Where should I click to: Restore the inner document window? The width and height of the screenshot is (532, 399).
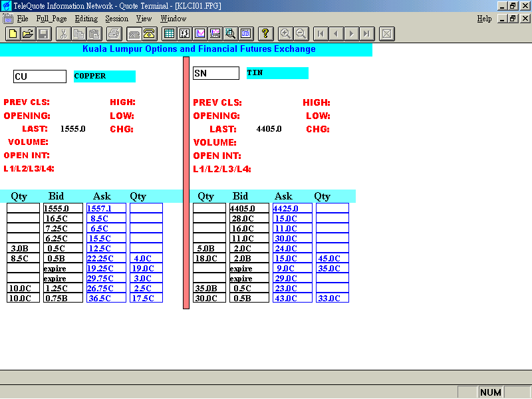[x=513, y=19]
